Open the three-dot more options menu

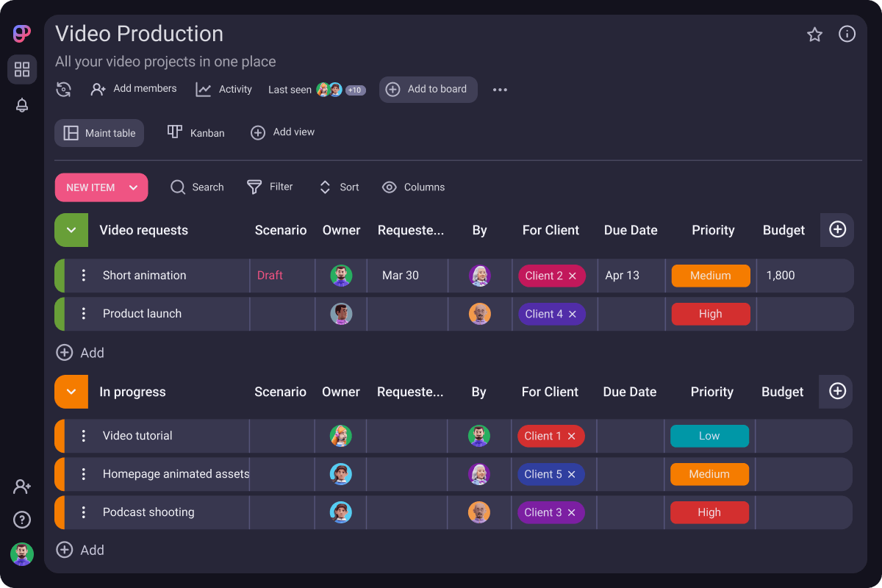500,90
